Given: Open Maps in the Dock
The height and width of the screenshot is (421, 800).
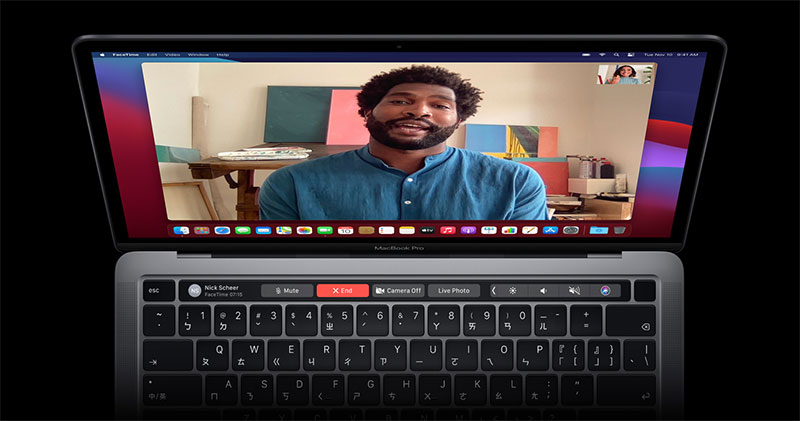Looking at the screenshot, I should click(x=284, y=231).
